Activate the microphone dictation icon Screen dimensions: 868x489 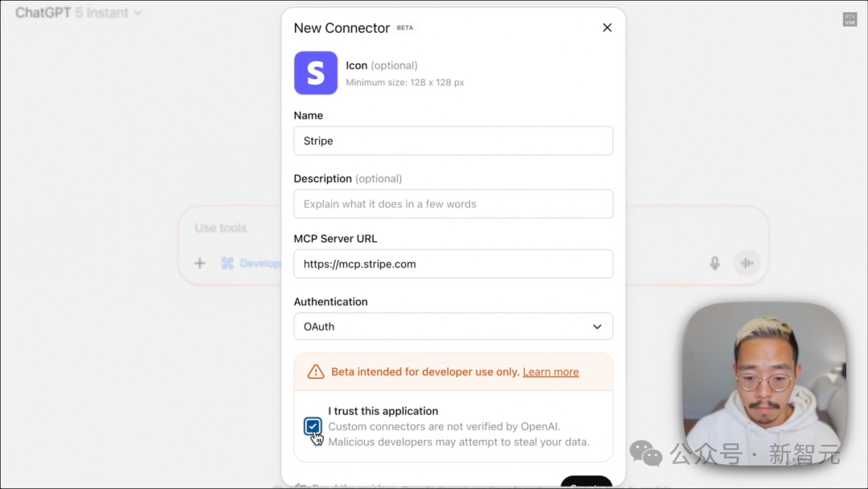(714, 263)
